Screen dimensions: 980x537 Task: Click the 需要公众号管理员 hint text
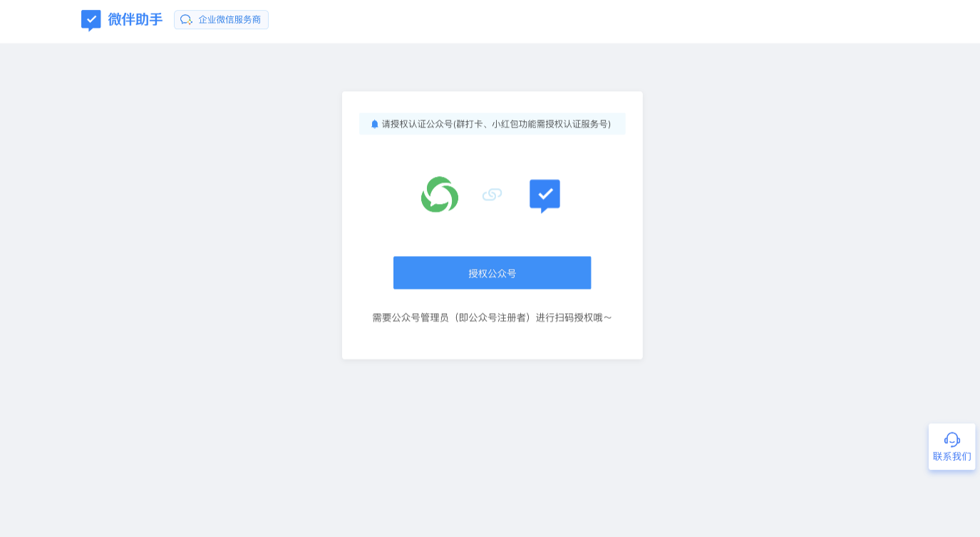pyautogui.click(x=492, y=317)
